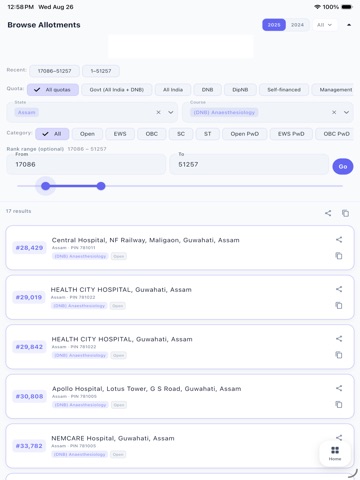Select the NEMCARE Hospital, Guwahati title
The image size is (360, 480).
click(113, 438)
